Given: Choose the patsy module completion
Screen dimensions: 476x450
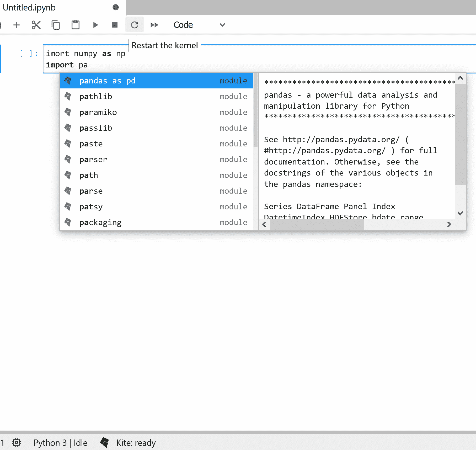Looking at the screenshot, I should pos(156,207).
